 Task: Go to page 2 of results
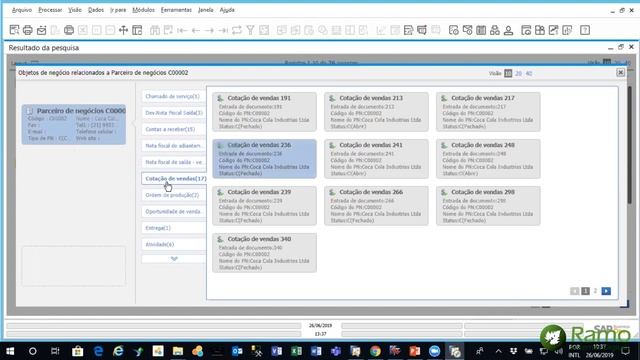pyautogui.click(x=596, y=291)
